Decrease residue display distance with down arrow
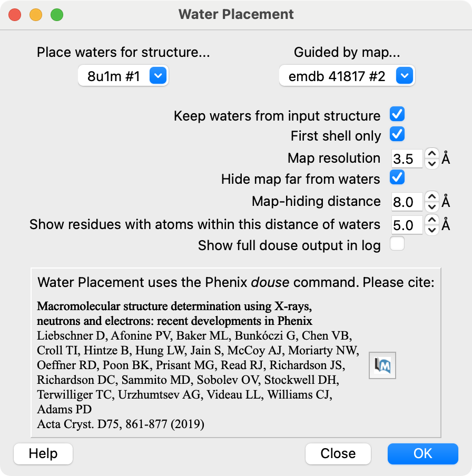472x476 pixels. [x=431, y=230]
